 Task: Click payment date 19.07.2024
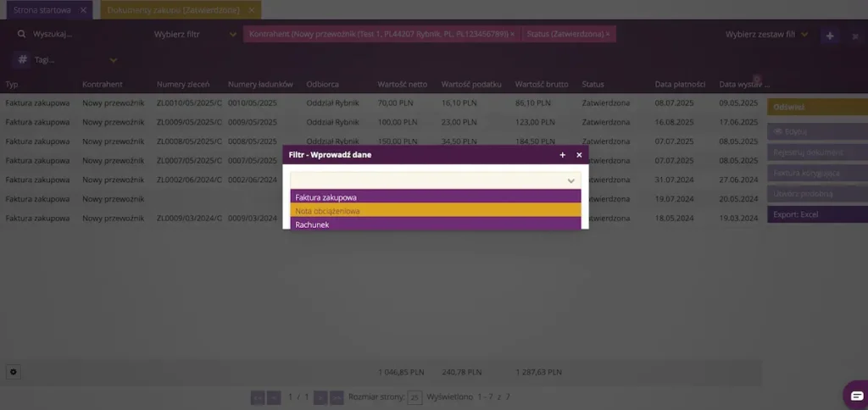point(674,199)
